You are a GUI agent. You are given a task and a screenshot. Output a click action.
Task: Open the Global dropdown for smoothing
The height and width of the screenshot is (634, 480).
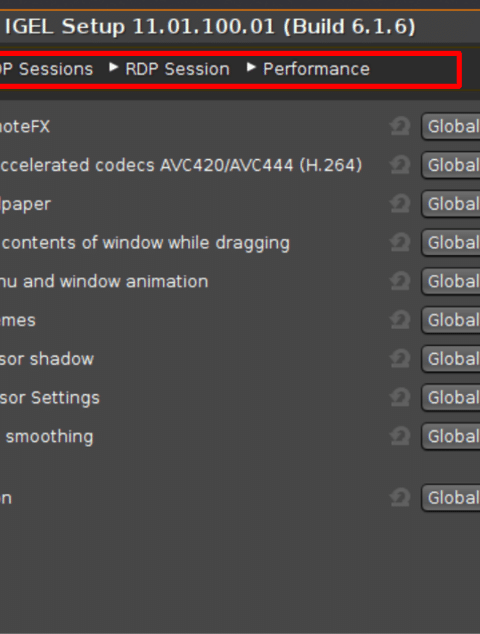pos(451,436)
